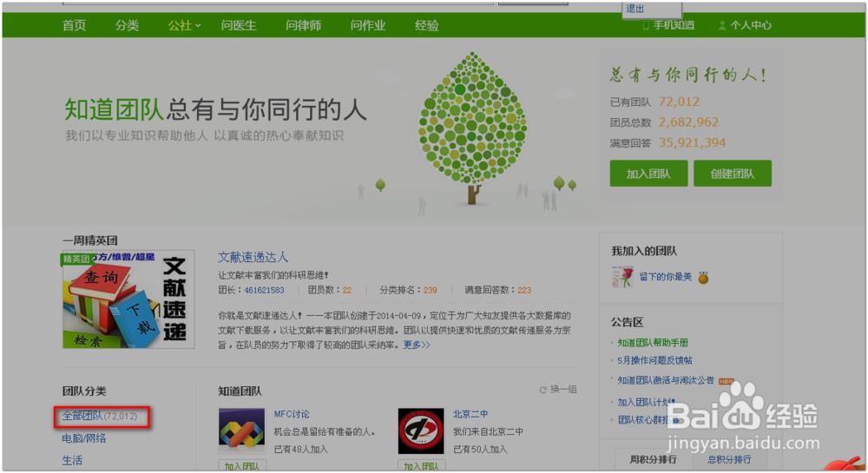Select 电脑/网络 team category
Screen dimensions: 868x473
coord(84,438)
